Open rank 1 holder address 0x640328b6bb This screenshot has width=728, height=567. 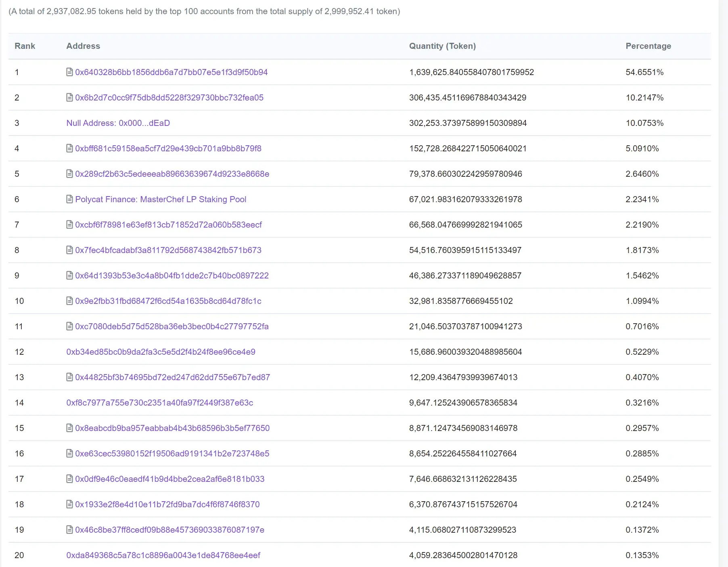[172, 72]
